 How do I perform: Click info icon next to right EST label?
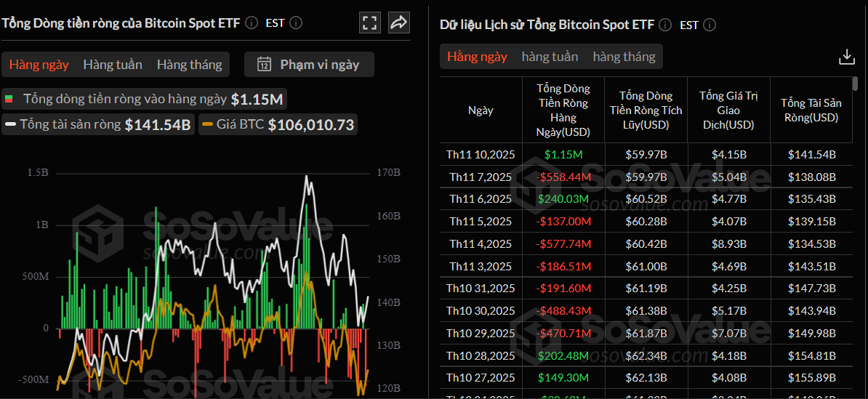click(710, 25)
